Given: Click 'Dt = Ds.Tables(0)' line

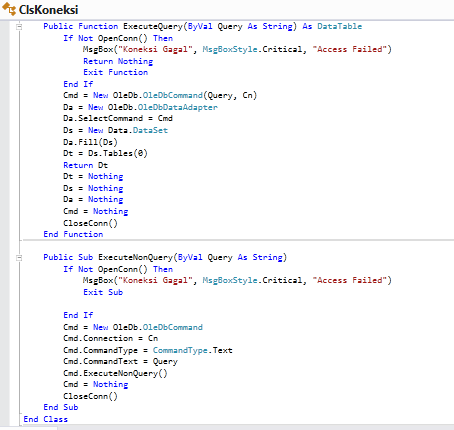Looking at the screenshot, I should click(x=105, y=154).
